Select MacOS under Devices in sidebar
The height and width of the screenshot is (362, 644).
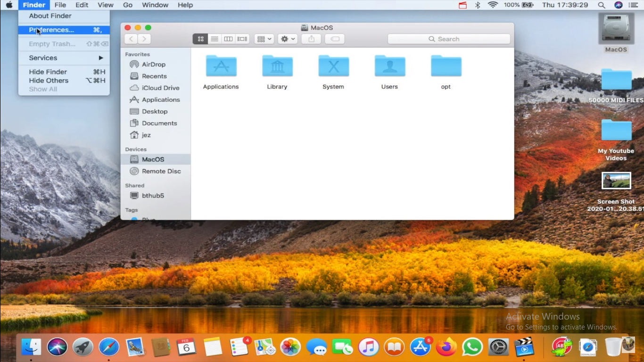point(156,159)
